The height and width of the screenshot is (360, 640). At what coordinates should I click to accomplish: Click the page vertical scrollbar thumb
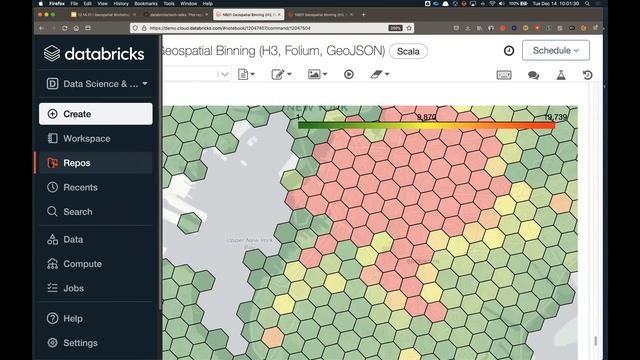click(596, 340)
